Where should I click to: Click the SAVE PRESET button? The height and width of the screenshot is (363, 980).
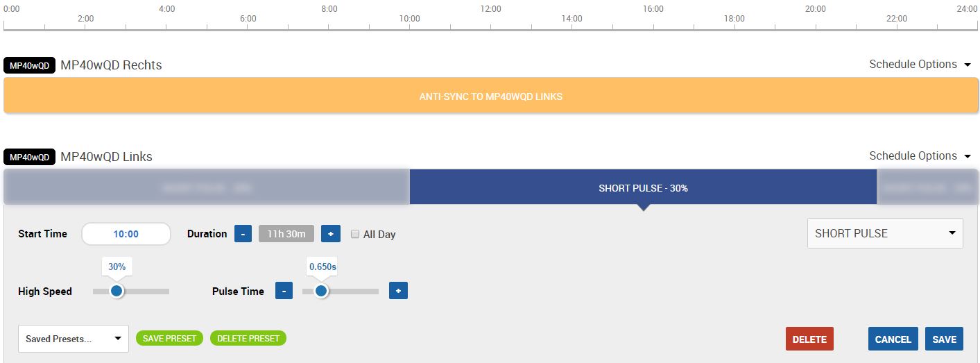point(169,339)
